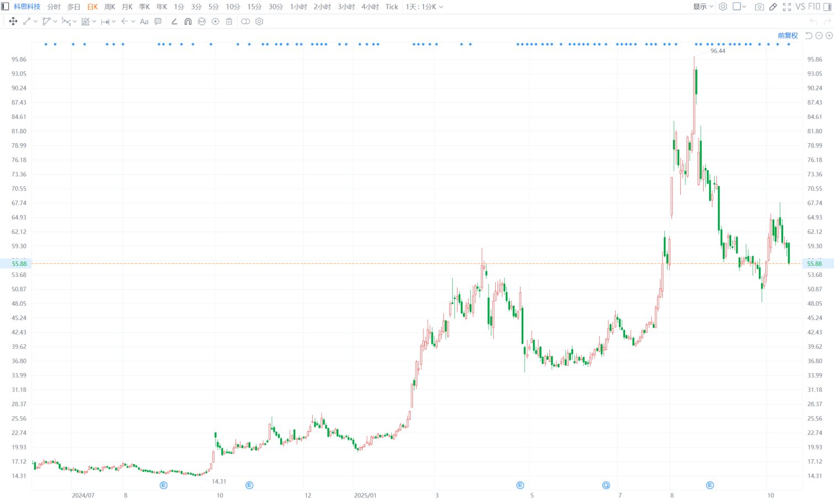Viewport: 834px width, 504px height.
Task: Open the 1天:1分K interval dropdown
Action: (424, 7)
